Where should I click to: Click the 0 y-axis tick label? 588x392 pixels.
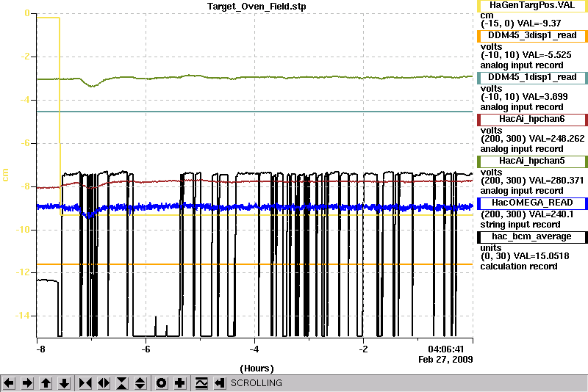click(x=27, y=13)
